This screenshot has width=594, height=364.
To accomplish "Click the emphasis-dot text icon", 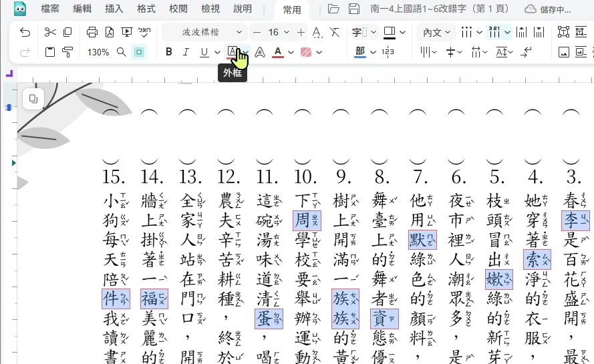I will (x=317, y=33).
